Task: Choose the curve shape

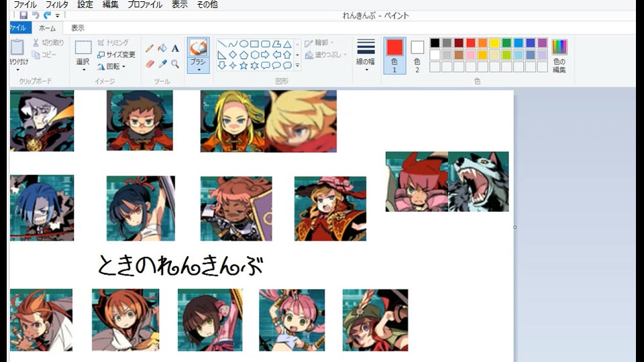Action: (x=233, y=44)
